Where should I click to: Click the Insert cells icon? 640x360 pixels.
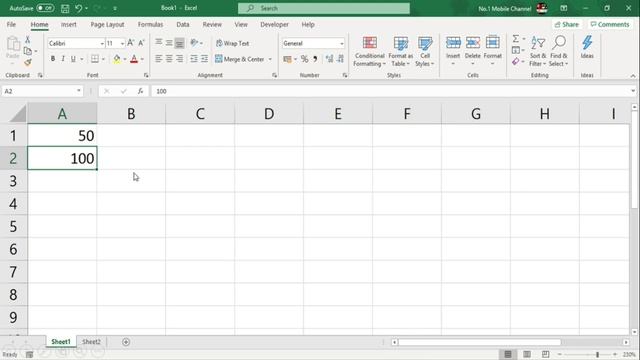click(453, 42)
